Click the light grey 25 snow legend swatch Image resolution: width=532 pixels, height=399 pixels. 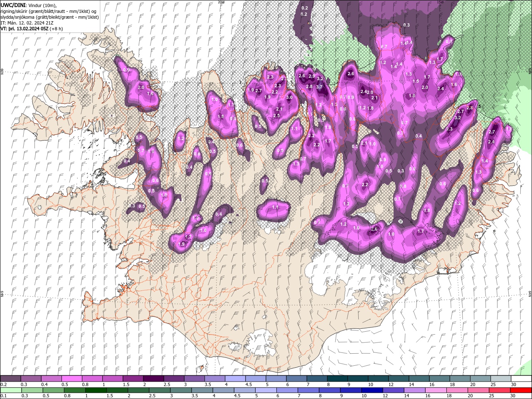coord(501,379)
